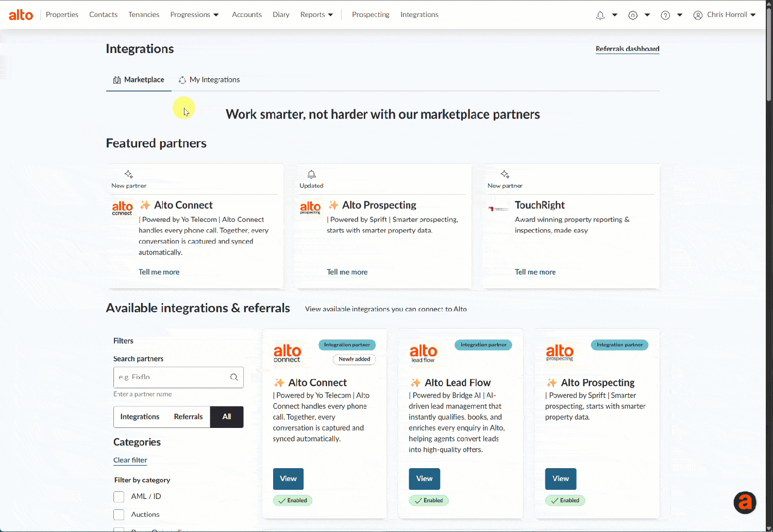This screenshot has height=532, width=773.
Task: Expand the settings dropdown arrow
Action: (647, 15)
